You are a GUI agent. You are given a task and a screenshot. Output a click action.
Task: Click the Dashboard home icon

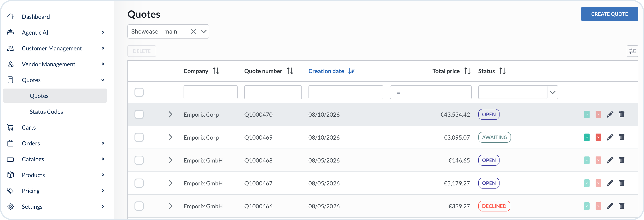point(10,16)
